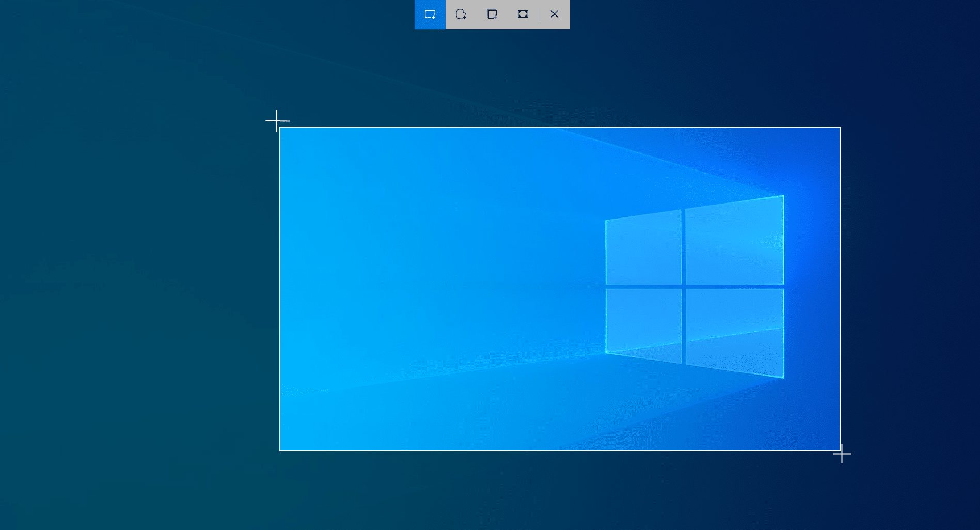Choose the Window Snip mode
The image size is (980, 530).
click(x=492, y=14)
